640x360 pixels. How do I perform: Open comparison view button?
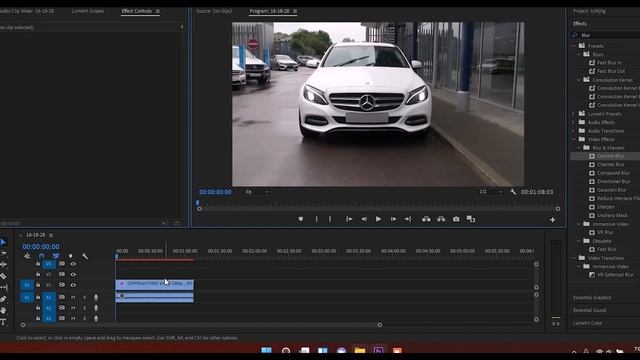[x=471, y=219]
